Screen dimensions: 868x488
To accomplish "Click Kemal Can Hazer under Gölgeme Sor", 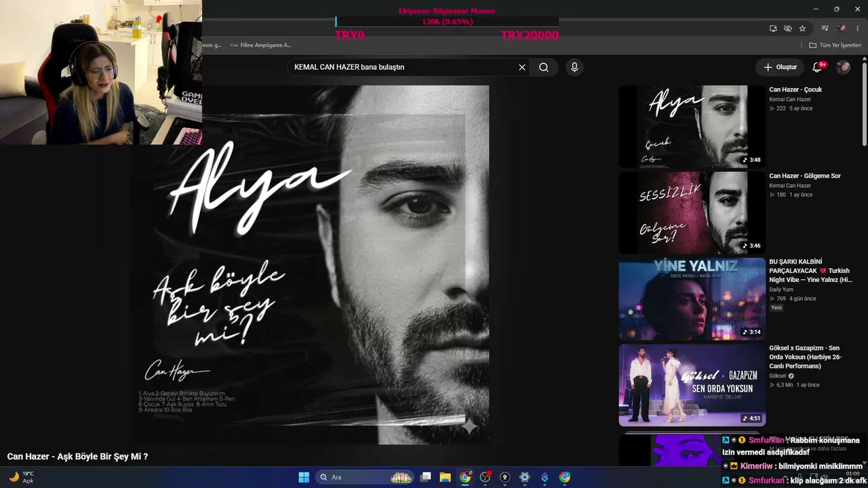I will pyautogui.click(x=790, y=186).
